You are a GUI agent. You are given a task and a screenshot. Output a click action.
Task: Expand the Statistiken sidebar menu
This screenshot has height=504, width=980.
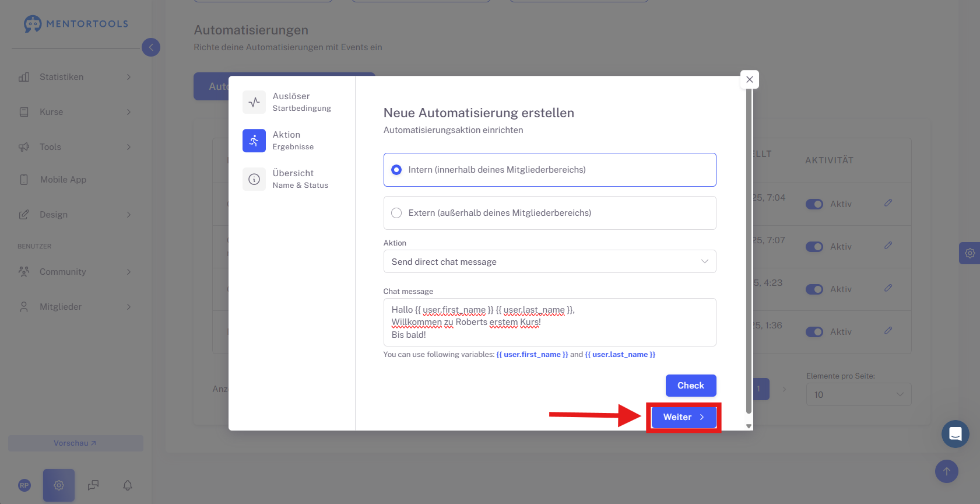coord(76,77)
